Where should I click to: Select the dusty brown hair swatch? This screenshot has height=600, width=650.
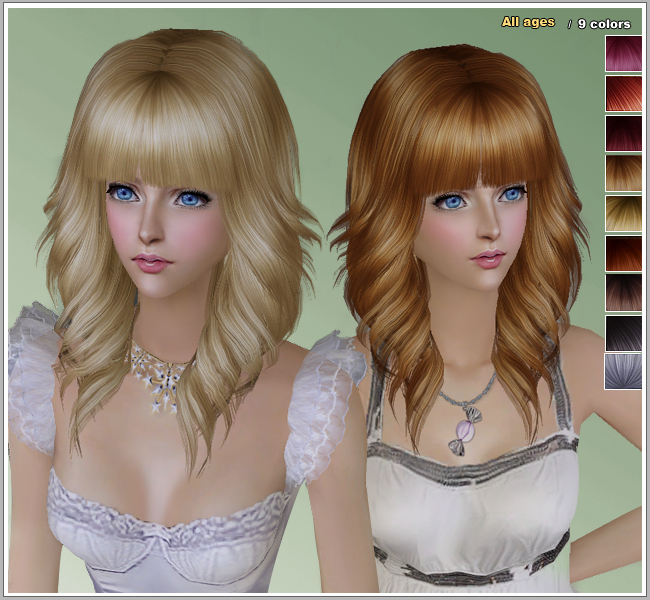coord(623,292)
